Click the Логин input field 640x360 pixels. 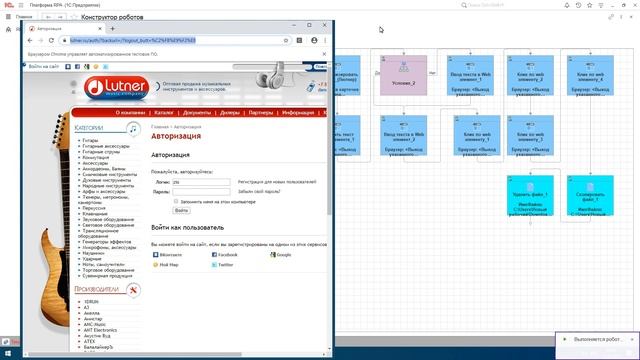click(x=201, y=182)
